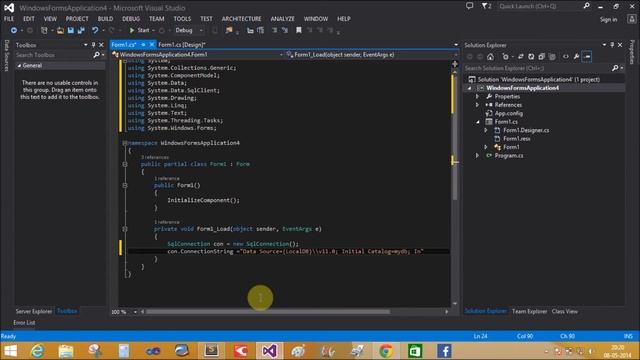Open the editor zoom 100 % dropdown

coord(135,312)
